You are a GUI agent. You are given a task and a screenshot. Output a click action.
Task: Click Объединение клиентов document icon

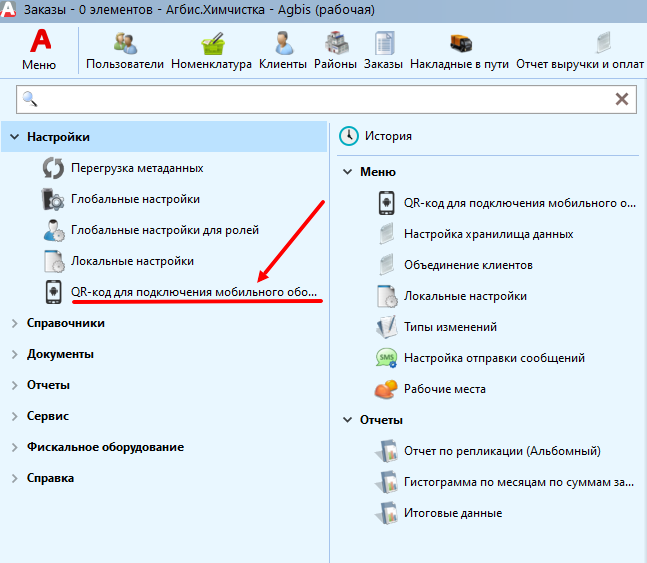click(387, 265)
